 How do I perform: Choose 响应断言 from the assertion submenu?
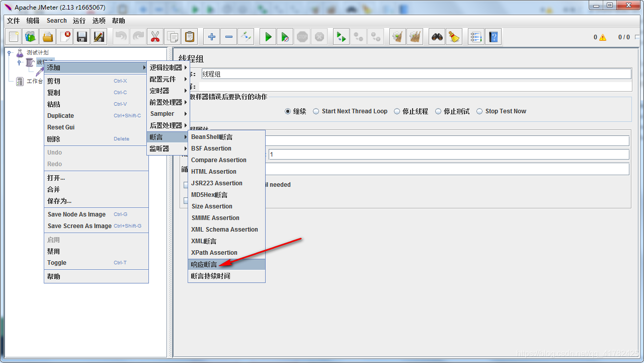point(226,264)
